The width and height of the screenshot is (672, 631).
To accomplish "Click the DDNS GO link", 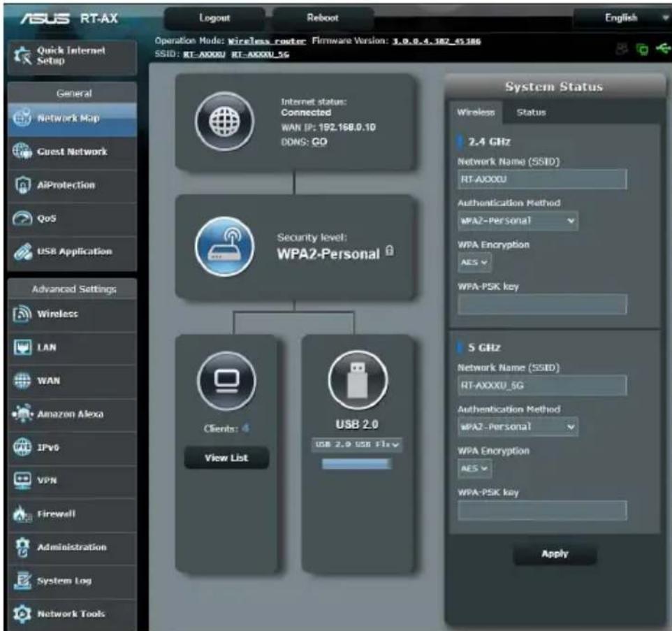I will click(319, 141).
